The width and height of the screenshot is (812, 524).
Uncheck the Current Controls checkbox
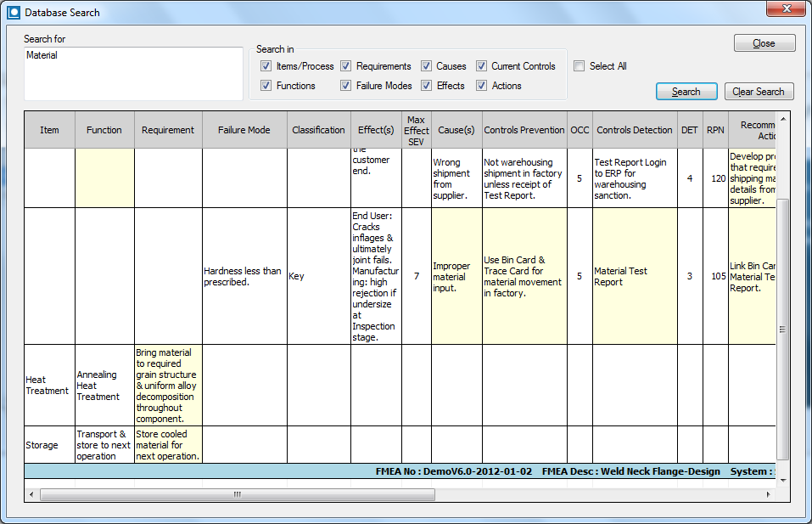(482, 66)
